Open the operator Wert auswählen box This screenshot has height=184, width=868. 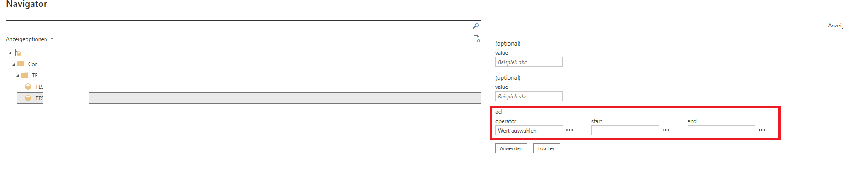[529, 130]
